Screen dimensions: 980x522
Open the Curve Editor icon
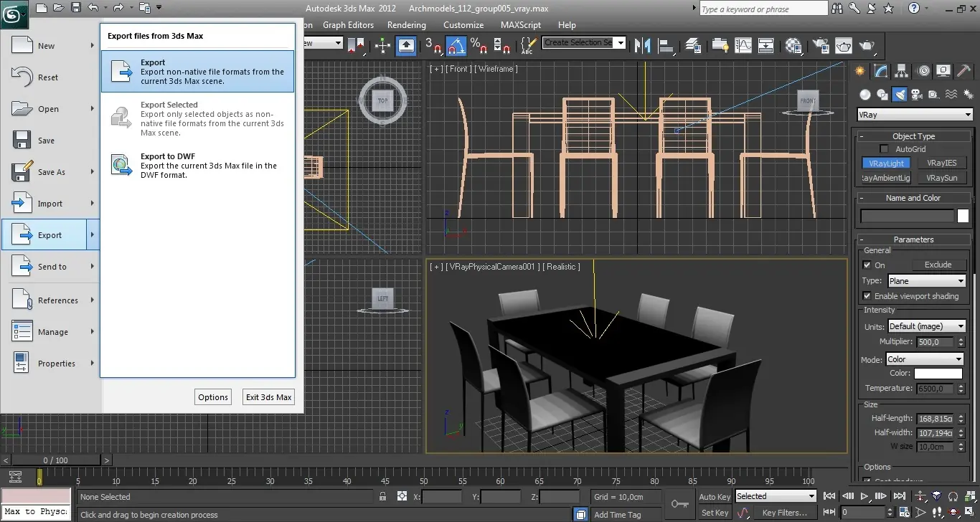(x=743, y=46)
